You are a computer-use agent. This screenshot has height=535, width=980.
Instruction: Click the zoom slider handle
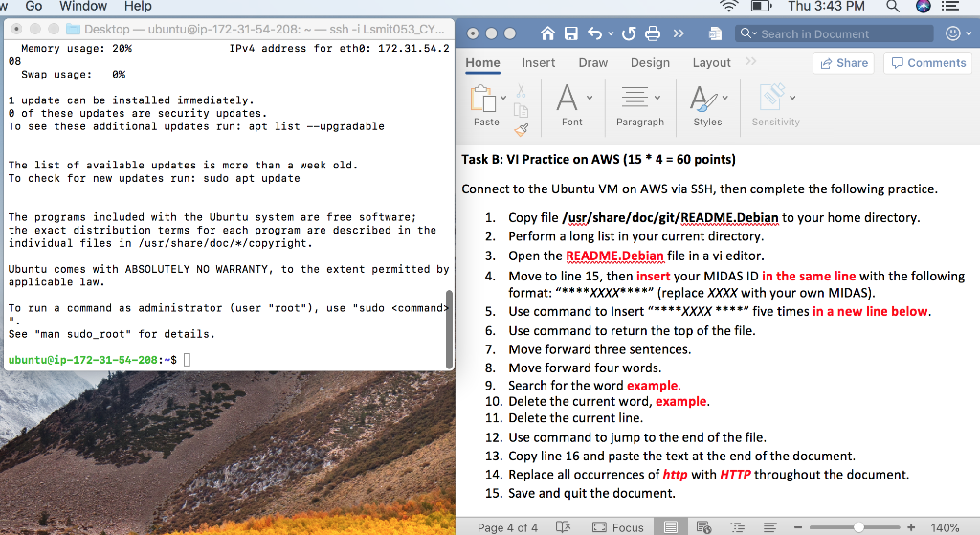tap(858, 527)
